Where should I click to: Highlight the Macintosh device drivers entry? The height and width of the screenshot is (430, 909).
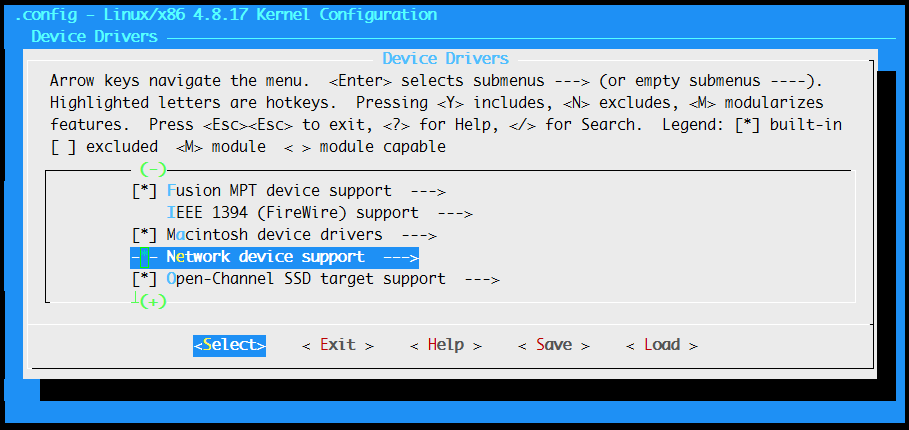(x=274, y=235)
